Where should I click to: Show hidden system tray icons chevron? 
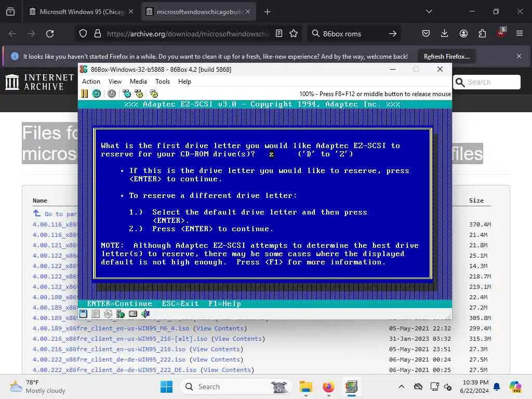(x=402, y=387)
